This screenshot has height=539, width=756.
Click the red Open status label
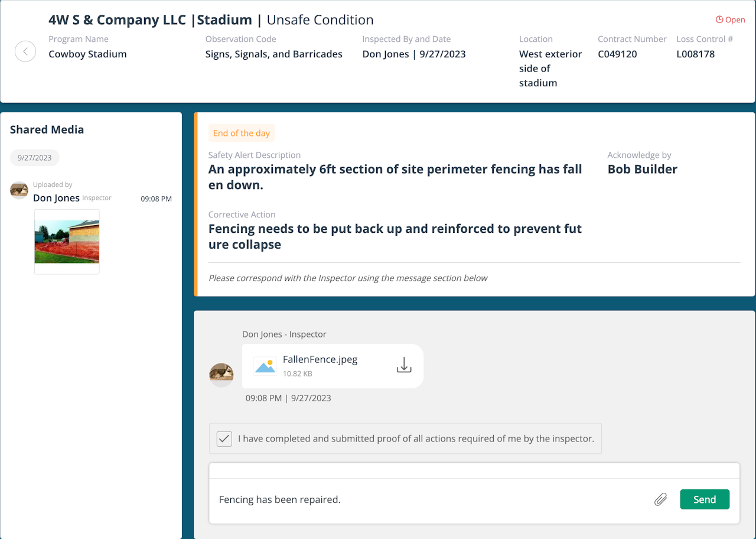(x=735, y=20)
